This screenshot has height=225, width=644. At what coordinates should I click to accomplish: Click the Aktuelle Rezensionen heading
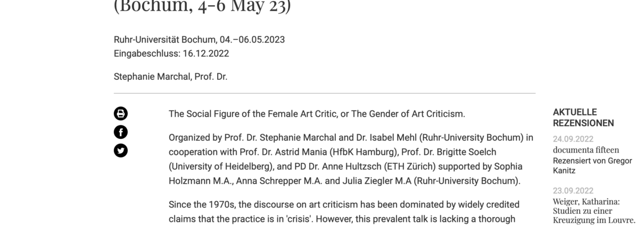(x=583, y=118)
